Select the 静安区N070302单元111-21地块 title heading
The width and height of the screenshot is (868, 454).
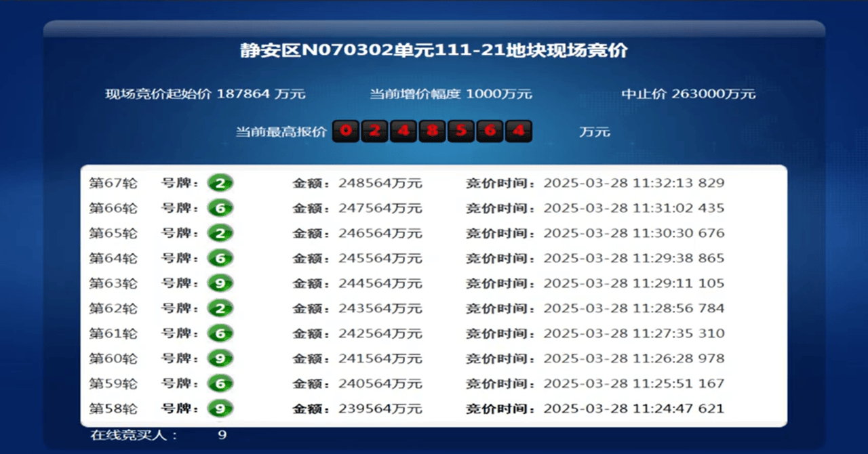(x=434, y=51)
